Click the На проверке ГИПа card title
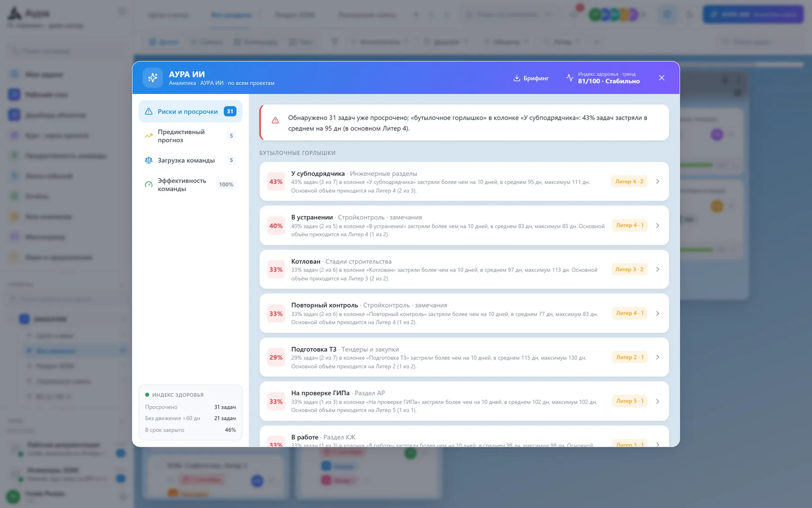Image resolution: width=812 pixels, height=508 pixels. [320, 393]
